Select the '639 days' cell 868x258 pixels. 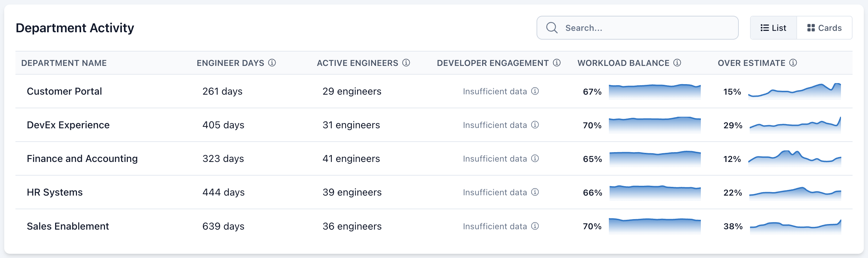(223, 226)
